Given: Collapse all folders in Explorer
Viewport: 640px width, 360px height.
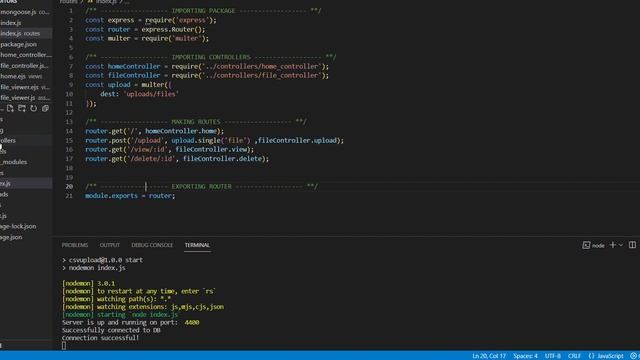Looking at the screenshot, I should point(45,108).
